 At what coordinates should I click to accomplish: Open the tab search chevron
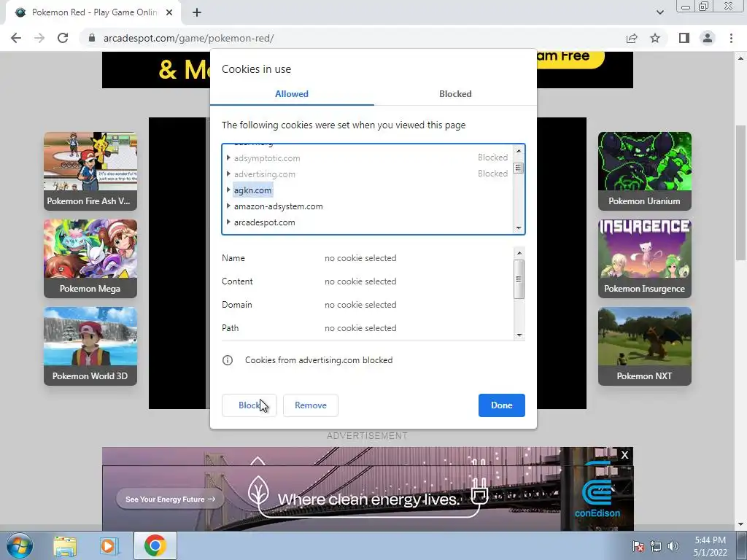pos(659,12)
